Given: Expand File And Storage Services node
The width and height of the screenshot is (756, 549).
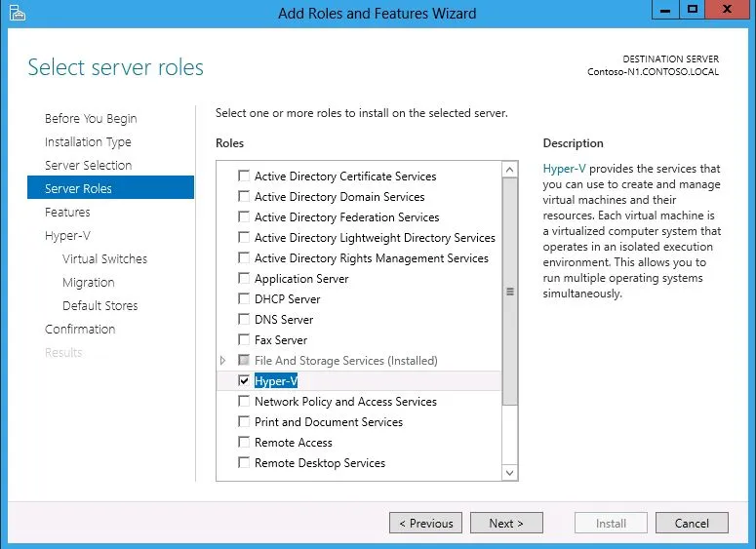Looking at the screenshot, I should 222,360.
